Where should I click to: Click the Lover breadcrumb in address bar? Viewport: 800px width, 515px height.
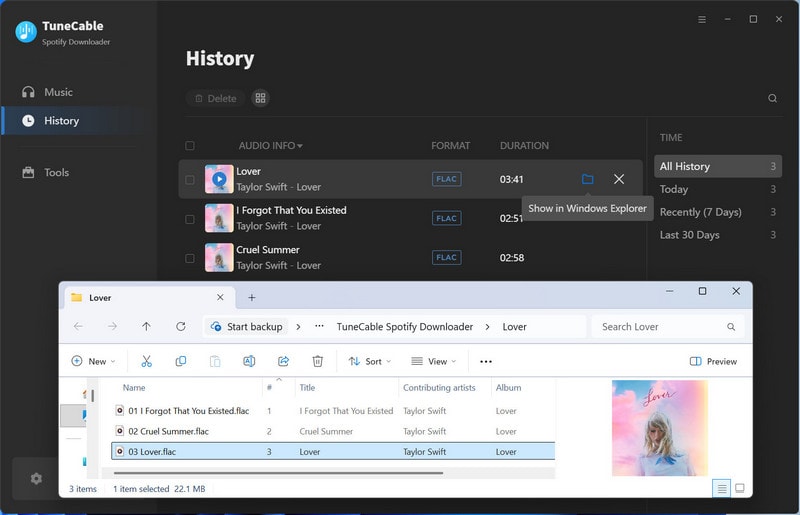tap(514, 327)
